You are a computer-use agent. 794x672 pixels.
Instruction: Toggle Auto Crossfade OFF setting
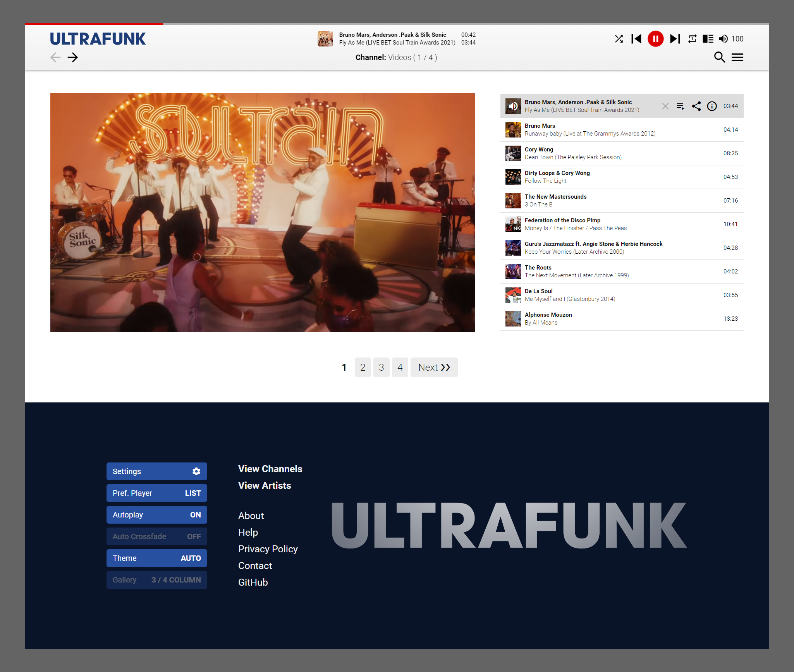coord(157,536)
